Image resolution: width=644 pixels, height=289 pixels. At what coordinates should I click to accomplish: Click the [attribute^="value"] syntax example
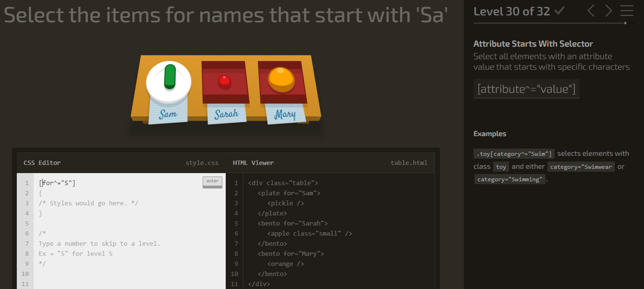[x=526, y=89]
